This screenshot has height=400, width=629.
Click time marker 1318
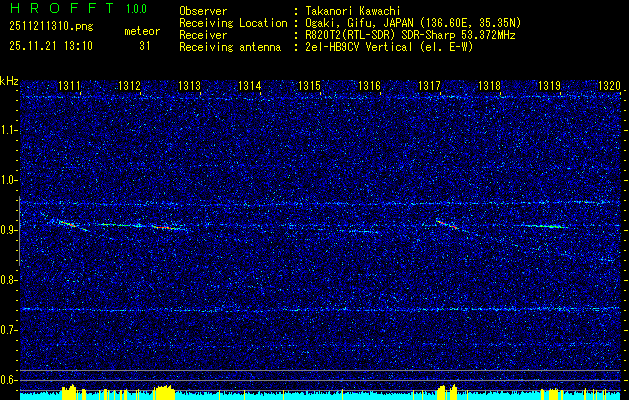(x=489, y=85)
